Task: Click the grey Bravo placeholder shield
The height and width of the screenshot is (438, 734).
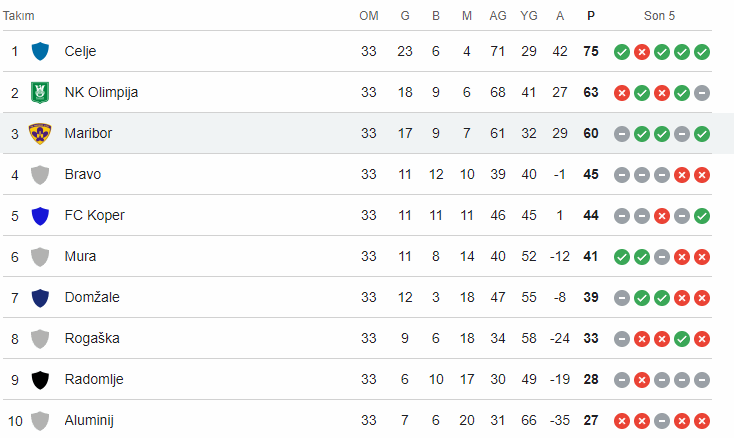Action: pyautogui.click(x=40, y=175)
